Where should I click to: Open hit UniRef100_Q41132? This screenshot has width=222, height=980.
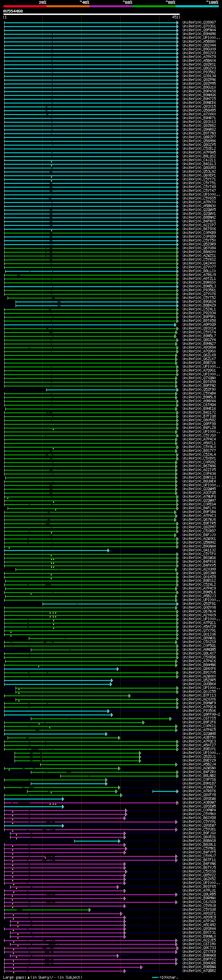[199, 550]
